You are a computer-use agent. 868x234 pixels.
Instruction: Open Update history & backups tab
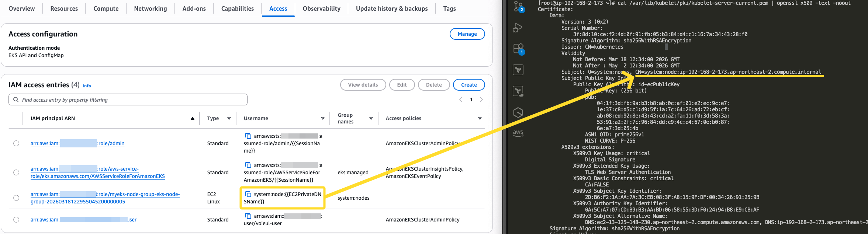point(392,8)
